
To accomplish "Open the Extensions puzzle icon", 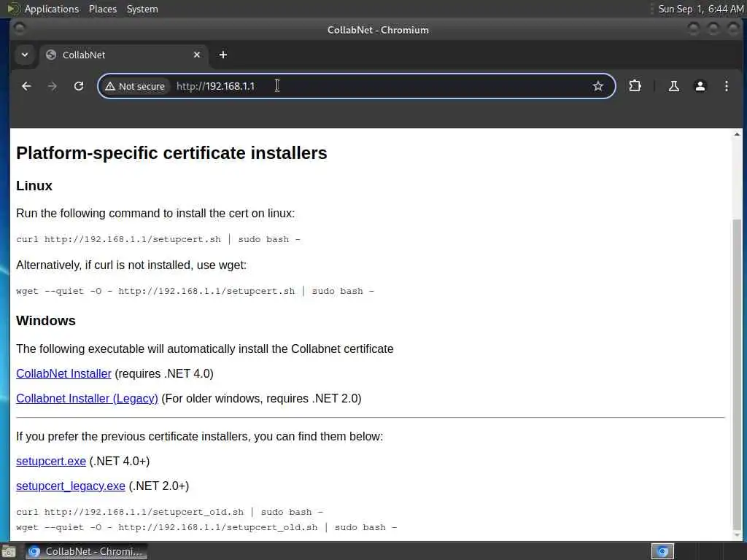I will point(635,86).
